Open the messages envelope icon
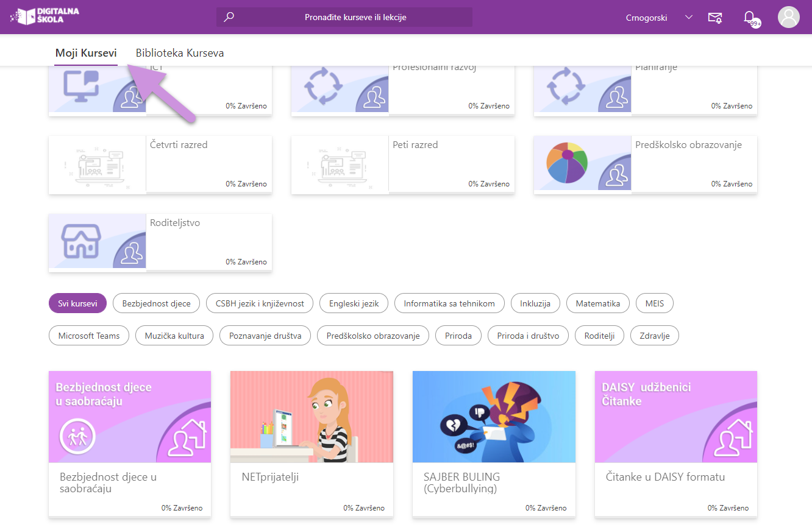The image size is (812, 530). (x=715, y=18)
